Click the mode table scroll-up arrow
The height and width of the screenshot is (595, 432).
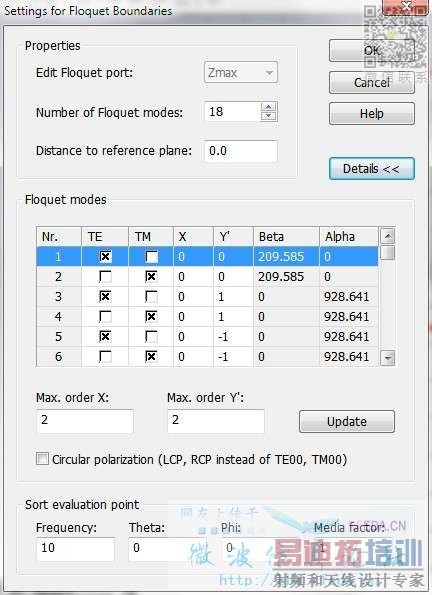point(388,236)
